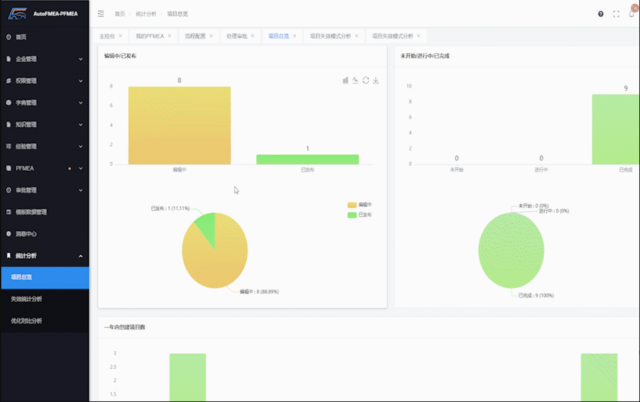Open 模板数据管理 menu item

click(45, 212)
